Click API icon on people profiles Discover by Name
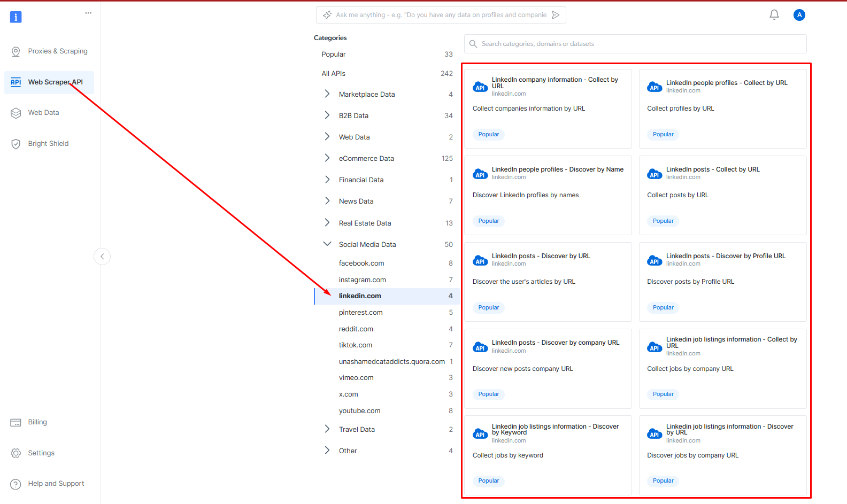This screenshot has width=847, height=504. coord(480,174)
